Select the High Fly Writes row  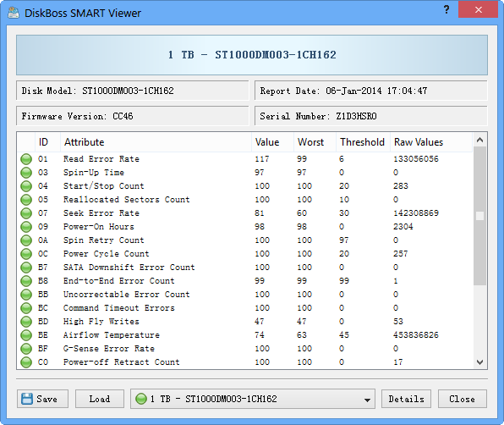245,322
